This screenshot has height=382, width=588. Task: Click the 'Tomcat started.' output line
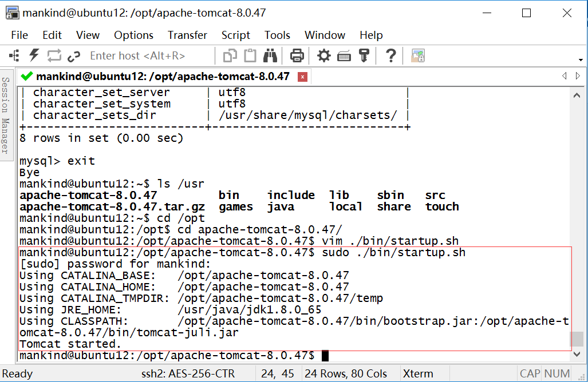[x=70, y=344]
